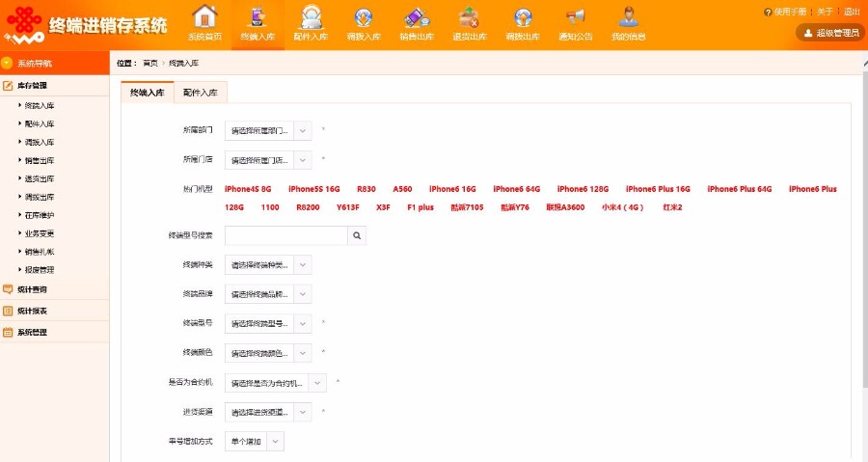Viewport: 868px width, 462px height.
Task: Select 报废管理 in the sidebar tree
Action: tap(40, 270)
